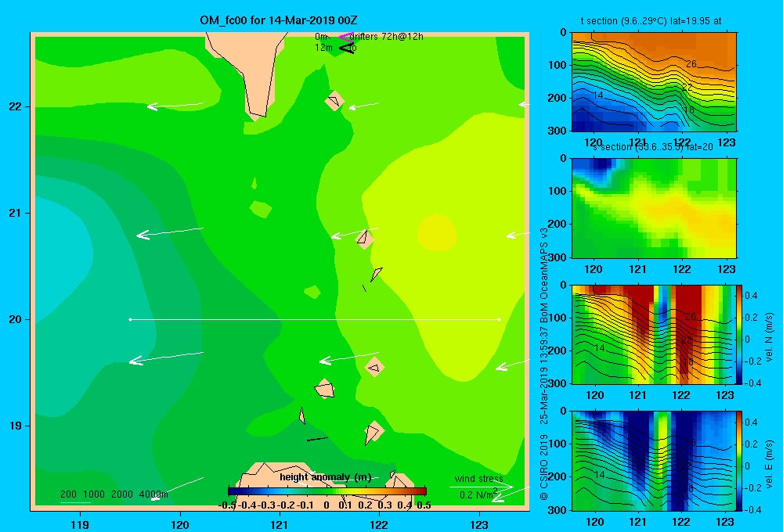Click the 'wind stress' label

click(478, 479)
